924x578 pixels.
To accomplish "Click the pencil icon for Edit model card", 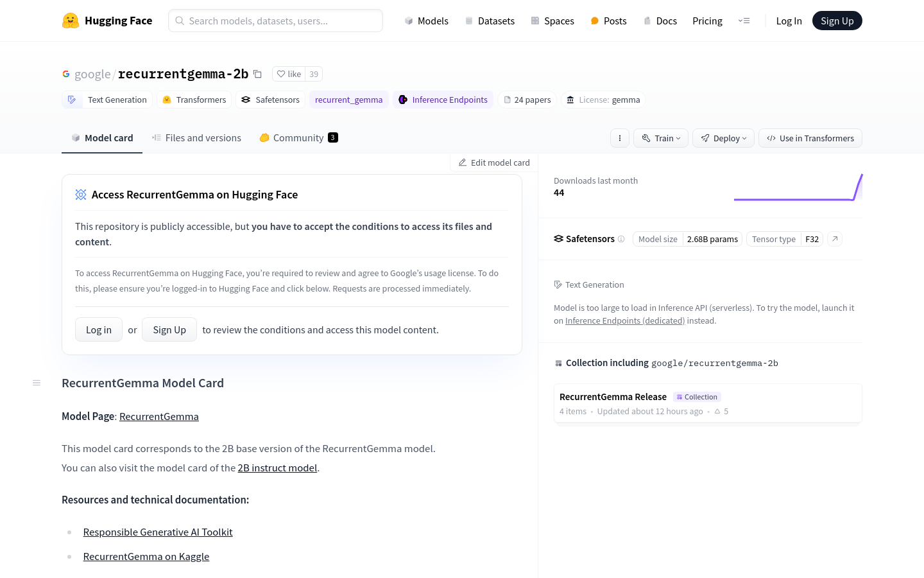I will 463,162.
